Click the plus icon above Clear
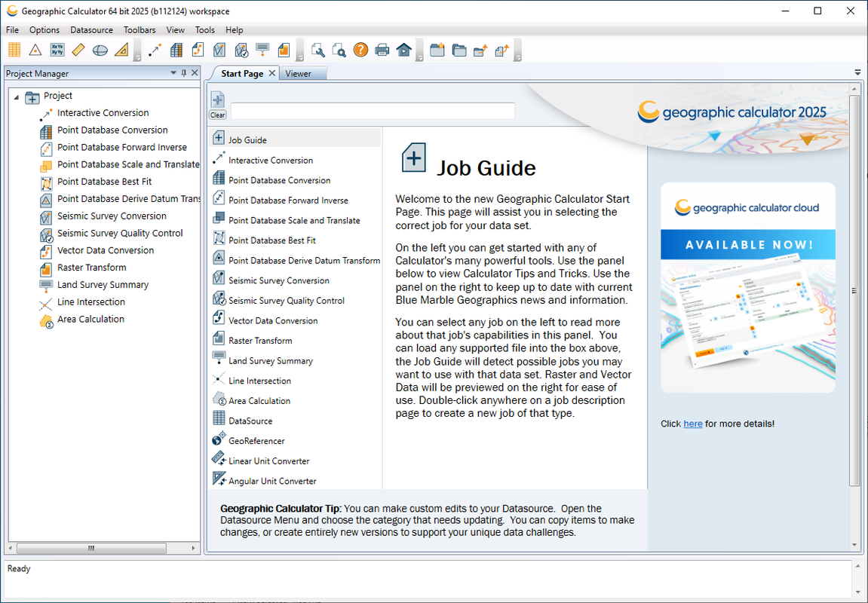This screenshot has width=868, height=603. 217,99
